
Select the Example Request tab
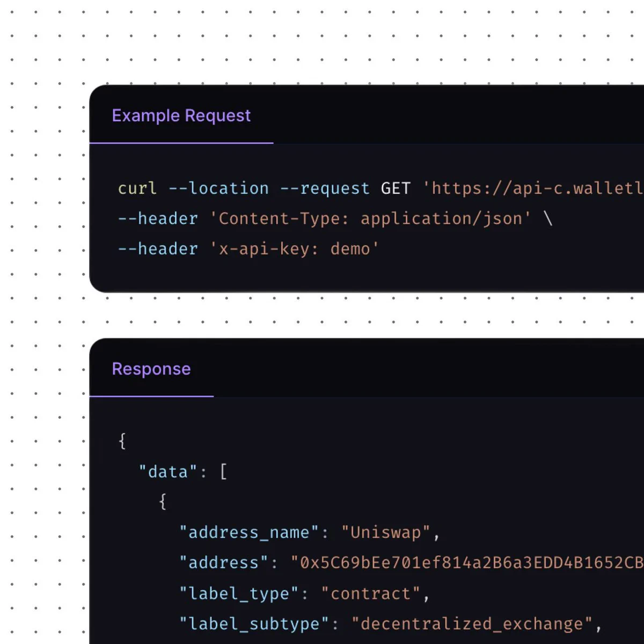(x=181, y=115)
